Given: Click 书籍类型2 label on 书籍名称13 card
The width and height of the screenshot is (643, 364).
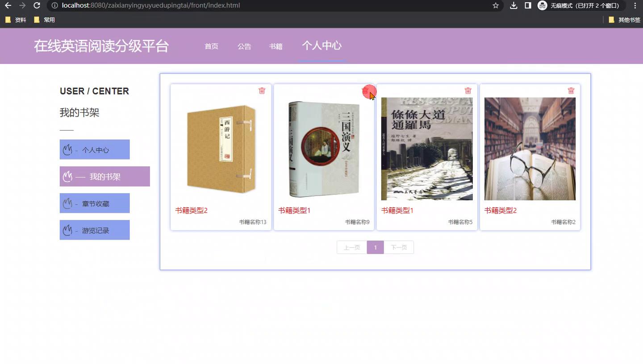Looking at the screenshot, I should [x=191, y=210].
